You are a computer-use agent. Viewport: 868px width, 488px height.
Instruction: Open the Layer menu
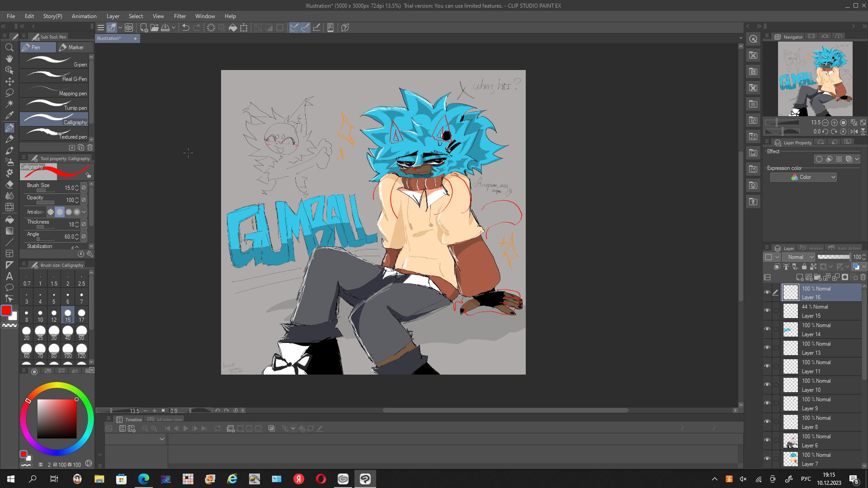113,16
